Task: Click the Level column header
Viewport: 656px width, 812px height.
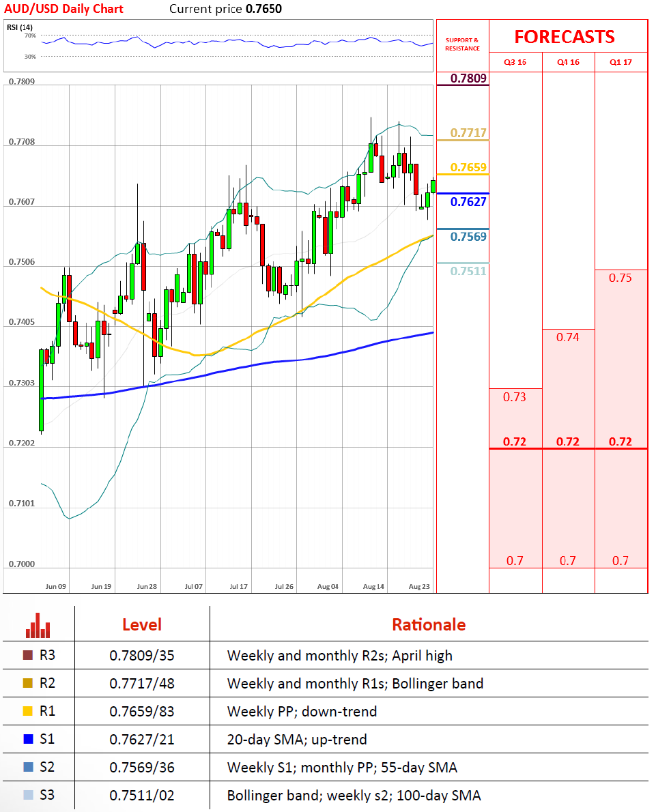Action: tap(141, 624)
